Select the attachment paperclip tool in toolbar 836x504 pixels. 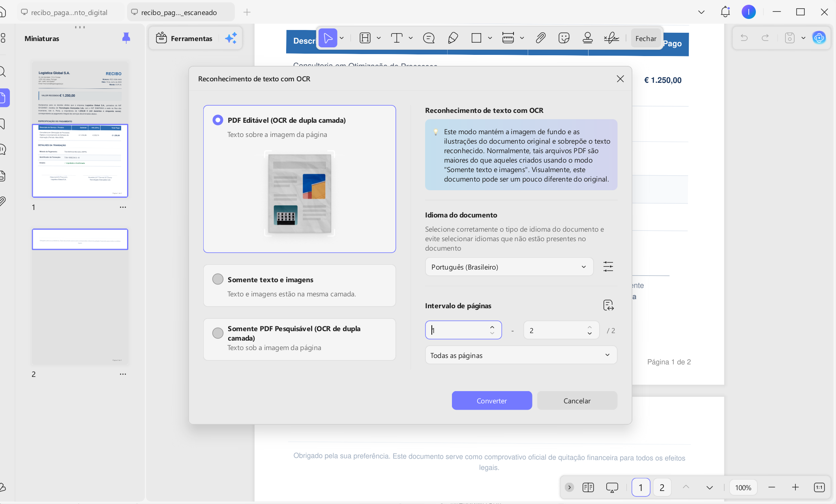540,38
